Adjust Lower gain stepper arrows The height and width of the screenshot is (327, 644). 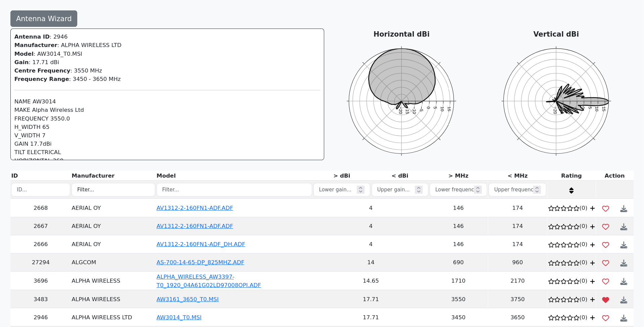(x=360, y=190)
